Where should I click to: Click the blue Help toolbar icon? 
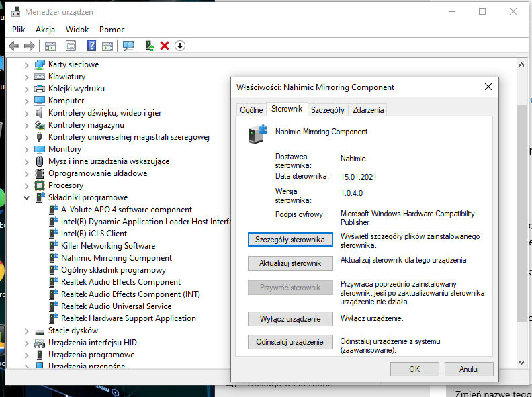(91, 46)
